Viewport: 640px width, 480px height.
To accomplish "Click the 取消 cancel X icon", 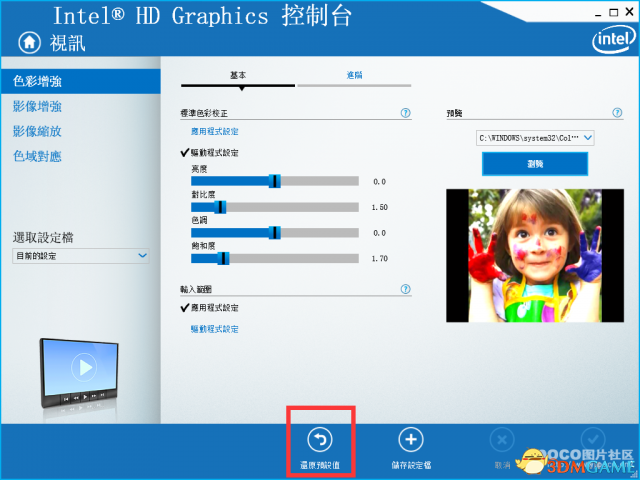I will [502, 440].
